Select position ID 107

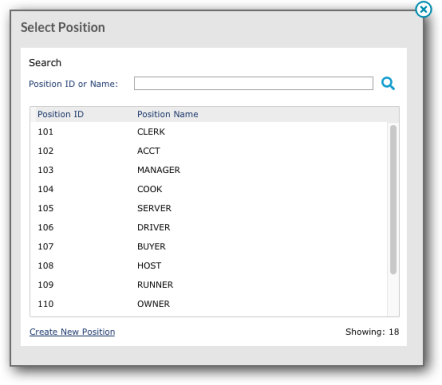pyautogui.click(x=45, y=246)
